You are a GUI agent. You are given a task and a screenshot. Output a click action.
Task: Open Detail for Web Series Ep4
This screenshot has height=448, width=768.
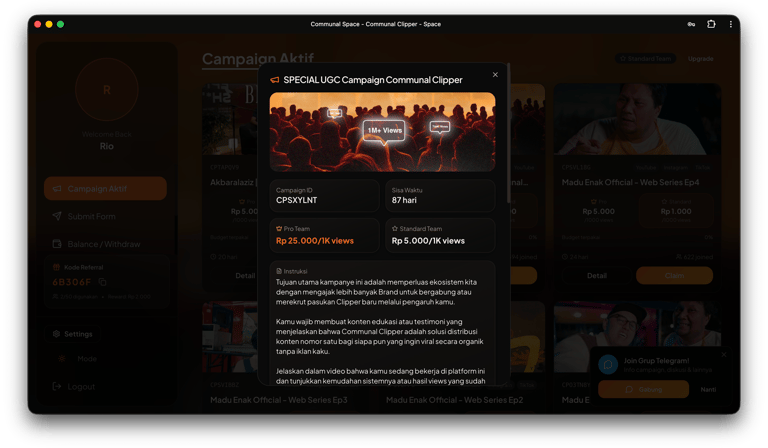click(597, 276)
